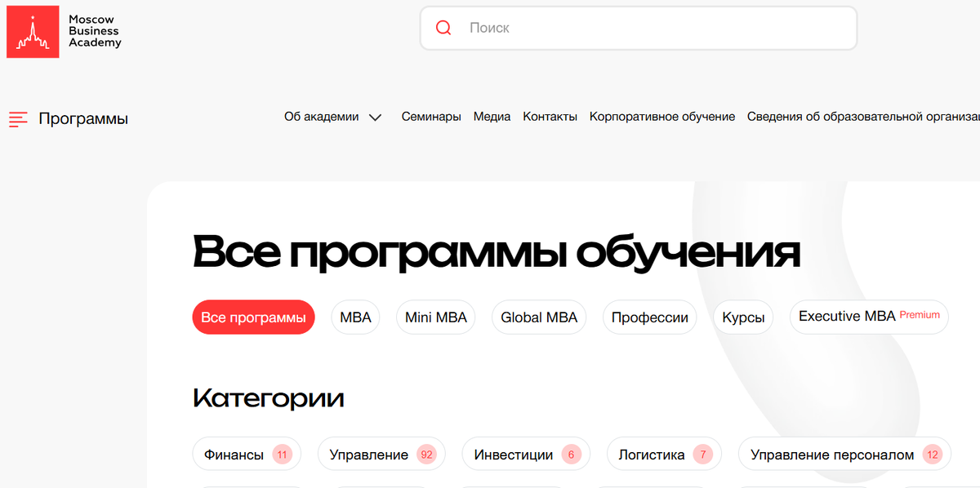
Task: Select the MBA filter tab
Action: 355,317
